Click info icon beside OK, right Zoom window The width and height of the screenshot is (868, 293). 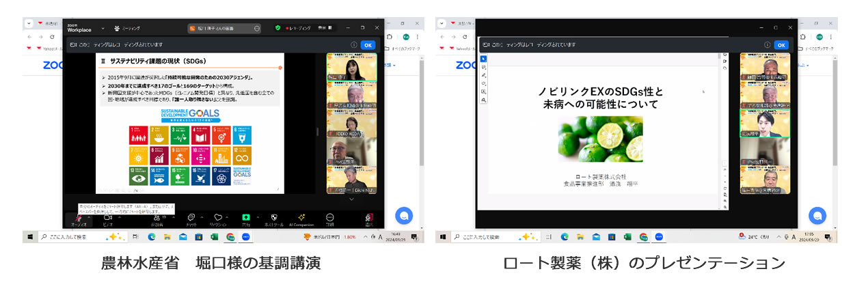(x=768, y=45)
